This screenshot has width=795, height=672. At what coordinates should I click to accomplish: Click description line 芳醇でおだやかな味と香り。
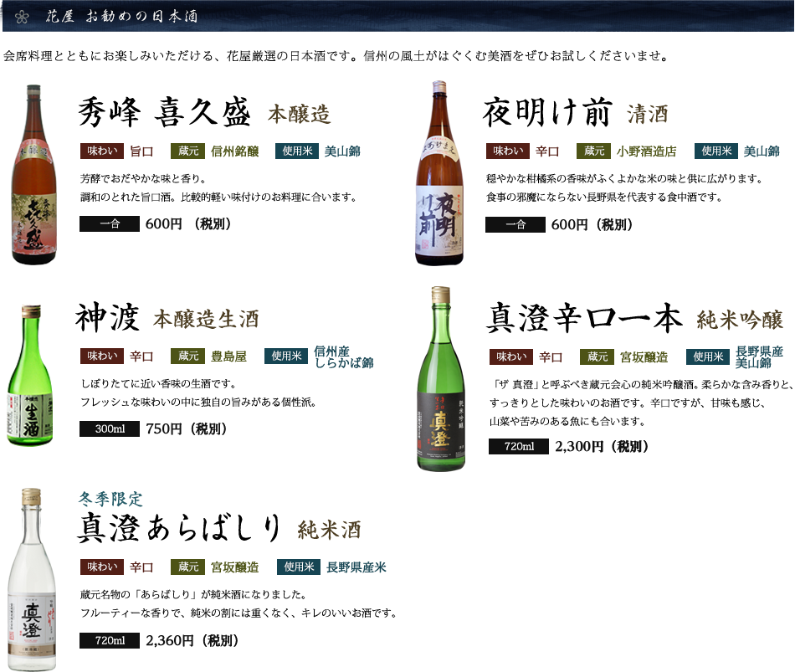[x=143, y=178]
